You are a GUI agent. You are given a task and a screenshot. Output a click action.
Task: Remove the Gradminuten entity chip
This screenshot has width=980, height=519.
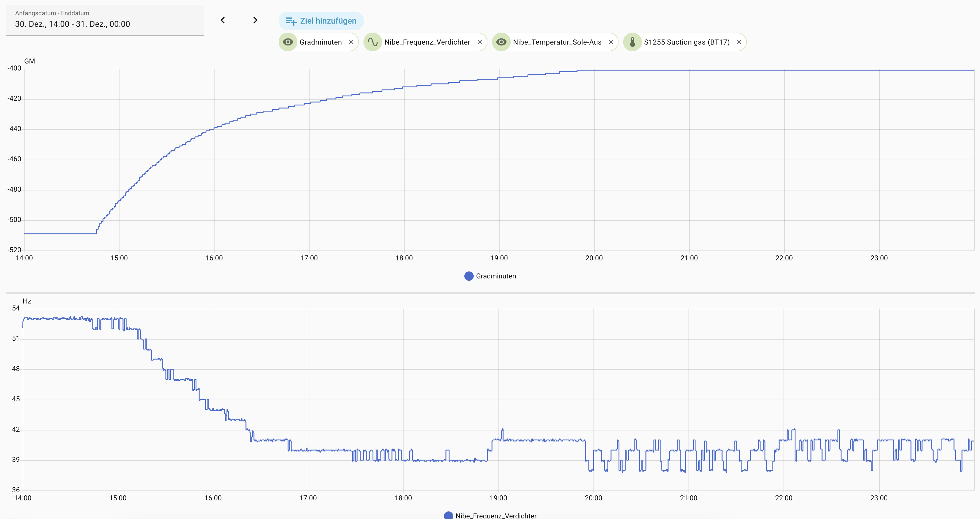(x=351, y=42)
